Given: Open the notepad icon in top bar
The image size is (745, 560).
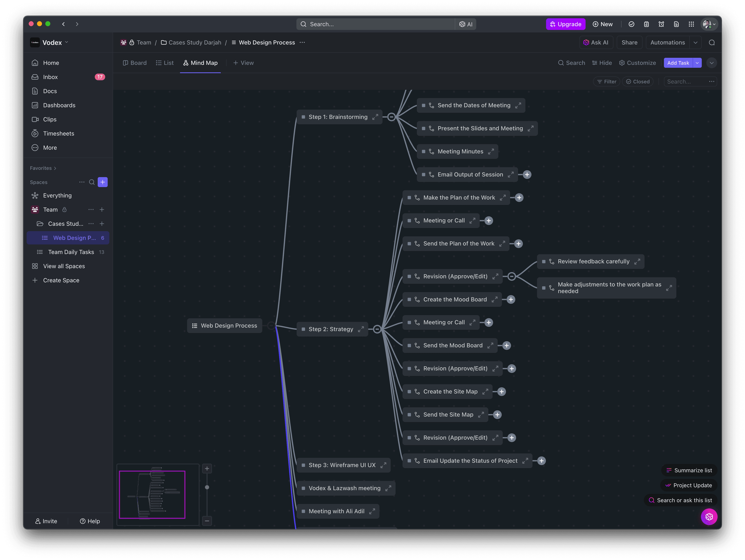Looking at the screenshot, I should [x=646, y=24].
